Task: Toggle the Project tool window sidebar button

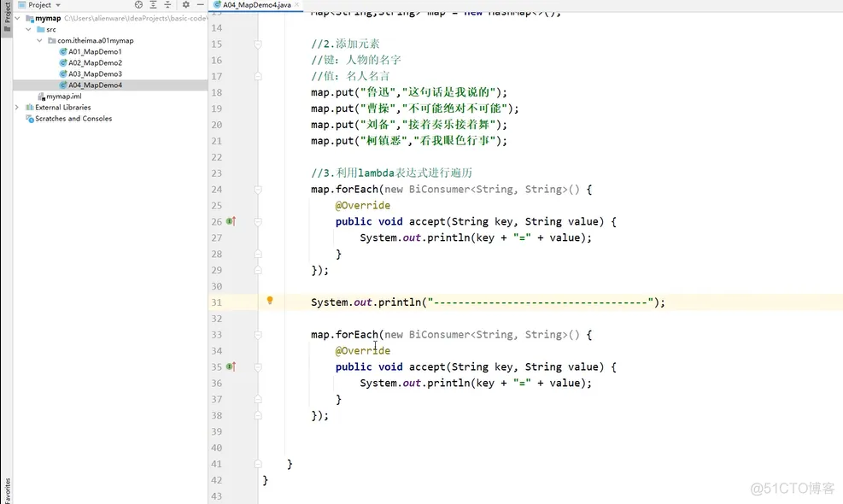Action: (x=6, y=18)
